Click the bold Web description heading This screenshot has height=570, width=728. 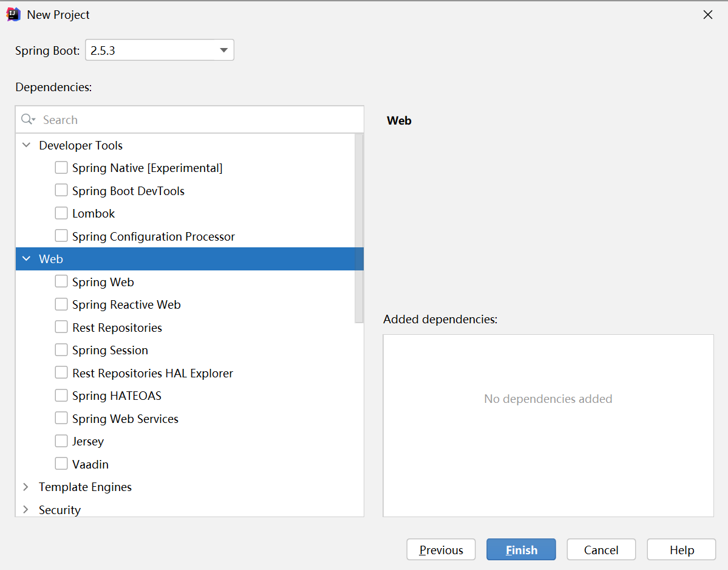(399, 120)
